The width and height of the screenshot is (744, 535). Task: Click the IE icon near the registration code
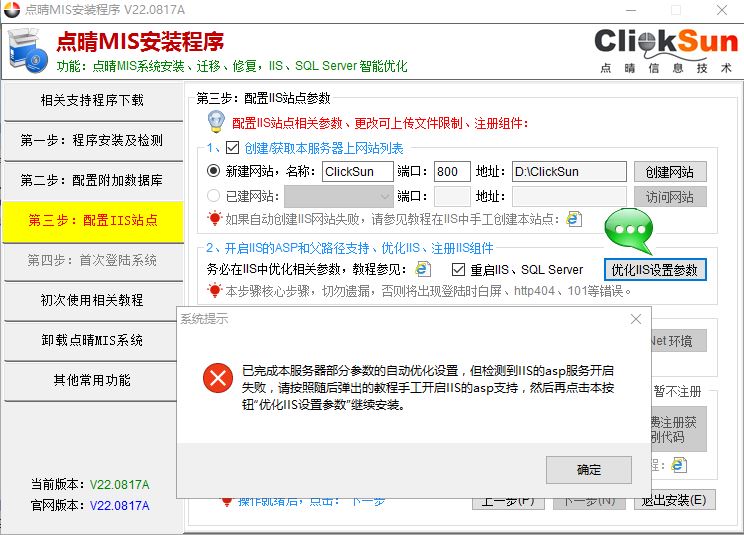(679, 465)
